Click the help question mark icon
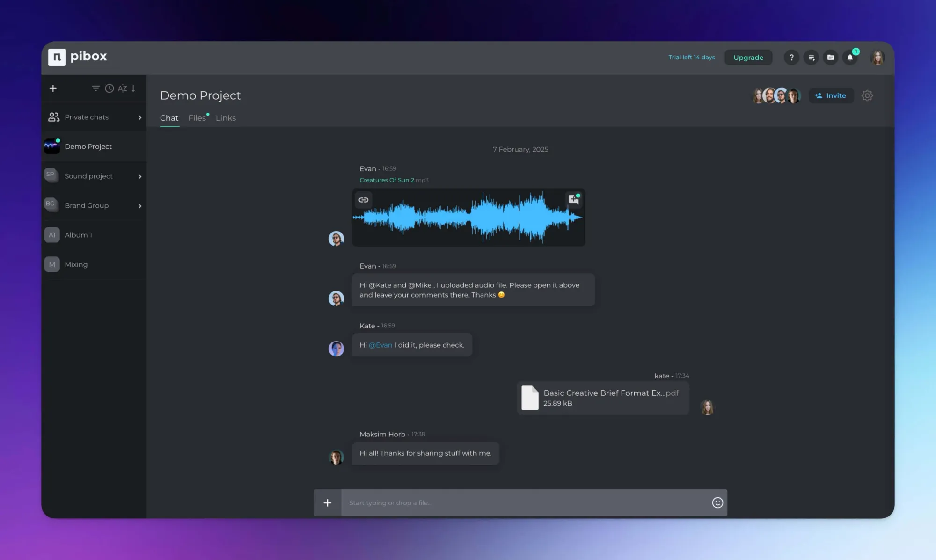This screenshot has width=936, height=560. coord(791,58)
